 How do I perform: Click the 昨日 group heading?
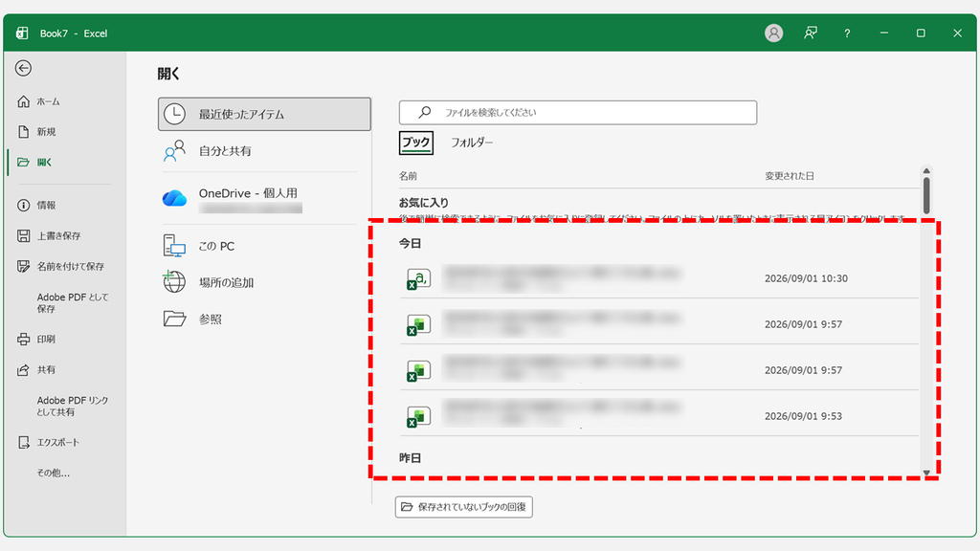(410, 458)
